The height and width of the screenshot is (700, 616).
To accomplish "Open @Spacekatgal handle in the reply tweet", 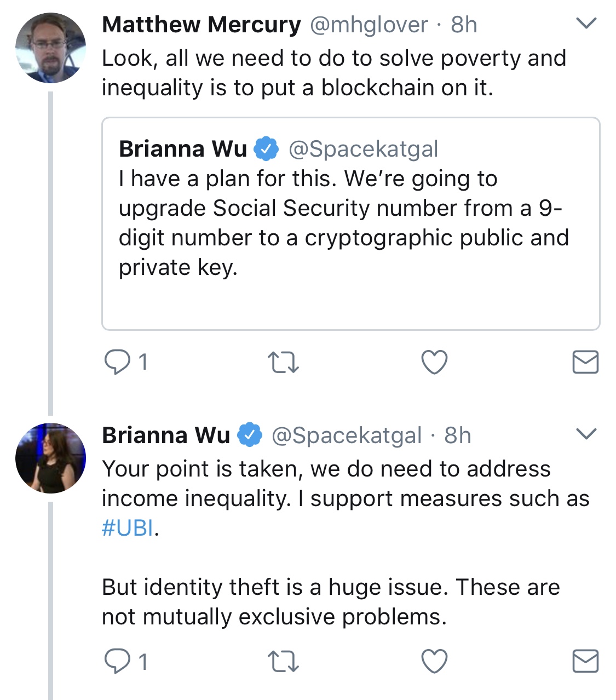I will point(347,435).
